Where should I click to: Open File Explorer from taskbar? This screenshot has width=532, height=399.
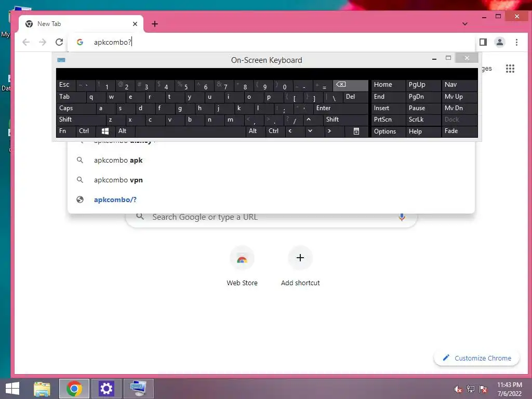42,389
